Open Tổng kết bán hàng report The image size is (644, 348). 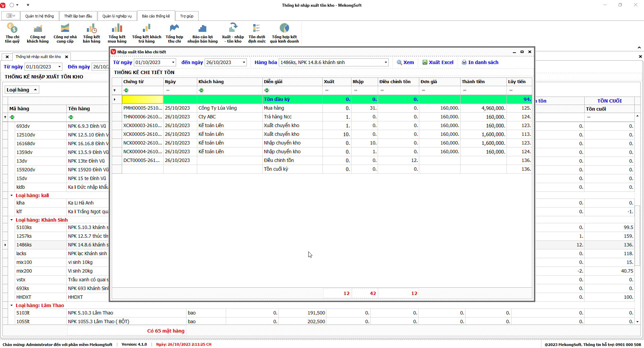(x=92, y=33)
